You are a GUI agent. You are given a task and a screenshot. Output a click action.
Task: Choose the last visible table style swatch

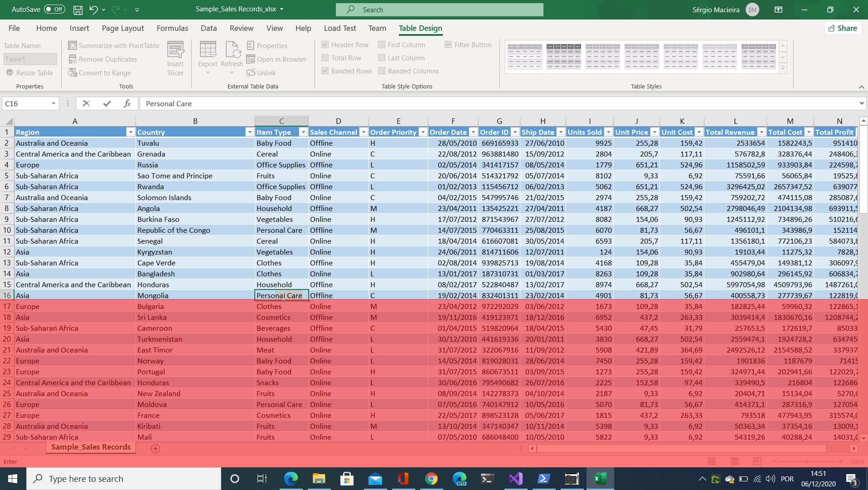[x=758, y=56]
